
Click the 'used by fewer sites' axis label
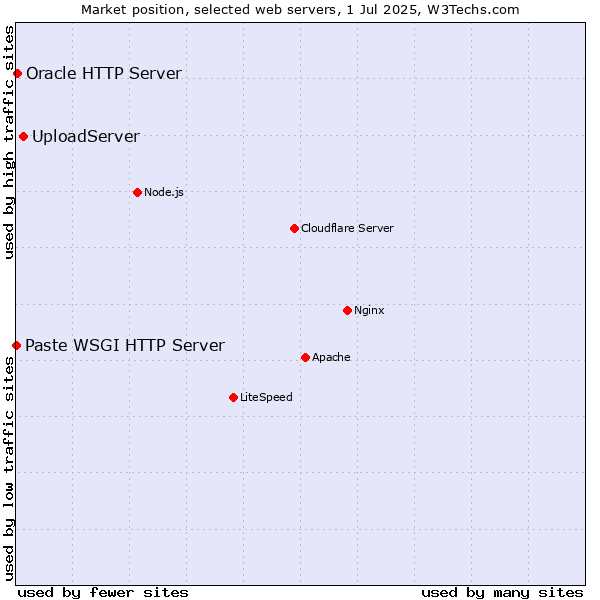(103, 593)
